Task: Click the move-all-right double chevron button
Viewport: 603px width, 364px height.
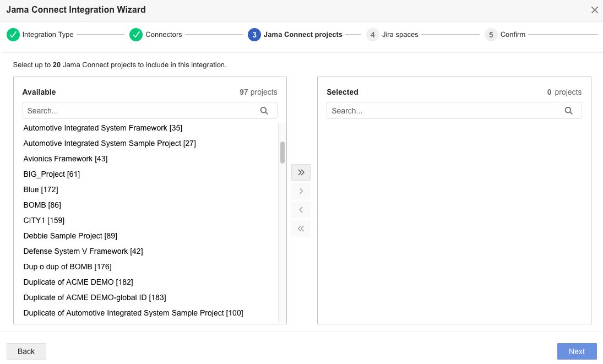Action: click(x=301, y=172)
